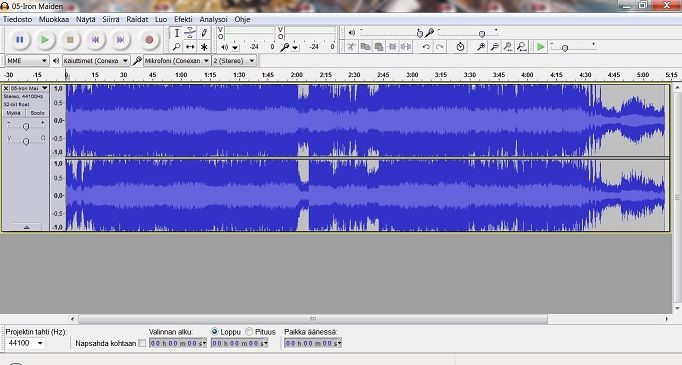This screenshot has height=365, width=682.
Task: Open the Analysoi menu
Action: click(213, 20)
